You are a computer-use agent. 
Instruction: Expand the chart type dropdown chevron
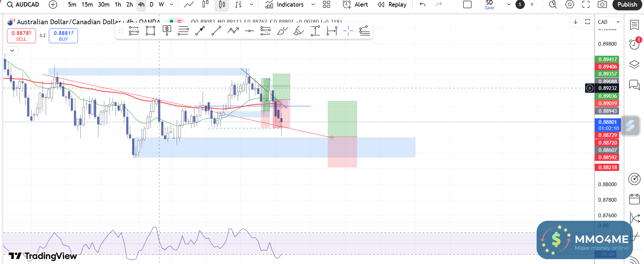pos(252,4)
